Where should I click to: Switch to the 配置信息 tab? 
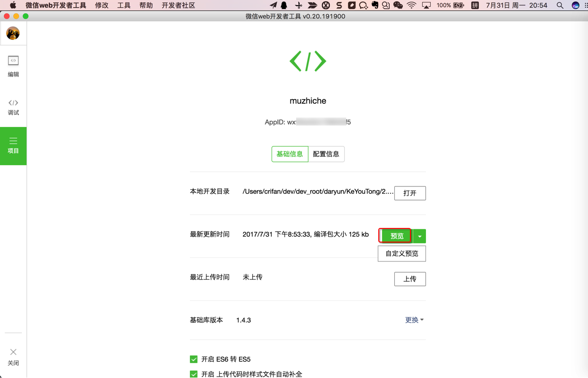[326, 154]
